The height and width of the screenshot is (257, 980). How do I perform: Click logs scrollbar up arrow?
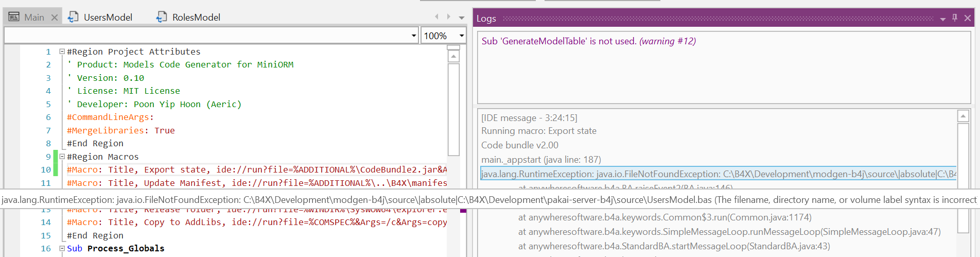(963, 116)
